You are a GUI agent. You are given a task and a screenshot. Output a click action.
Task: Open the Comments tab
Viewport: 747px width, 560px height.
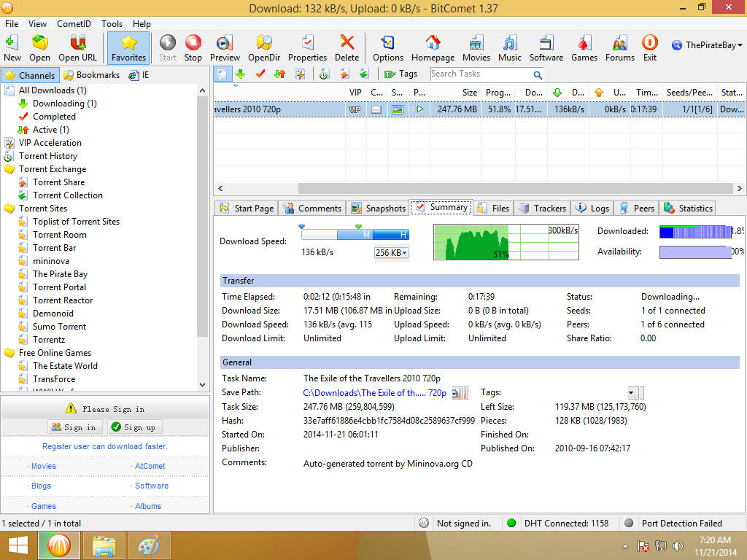312,209
